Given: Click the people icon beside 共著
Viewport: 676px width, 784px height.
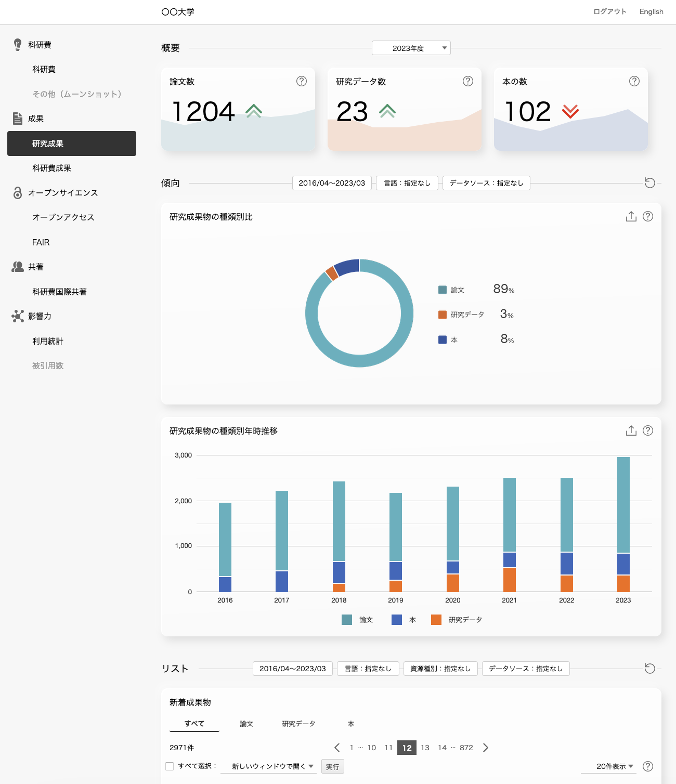Looking at the screenshot, I should tap(18, 267).
